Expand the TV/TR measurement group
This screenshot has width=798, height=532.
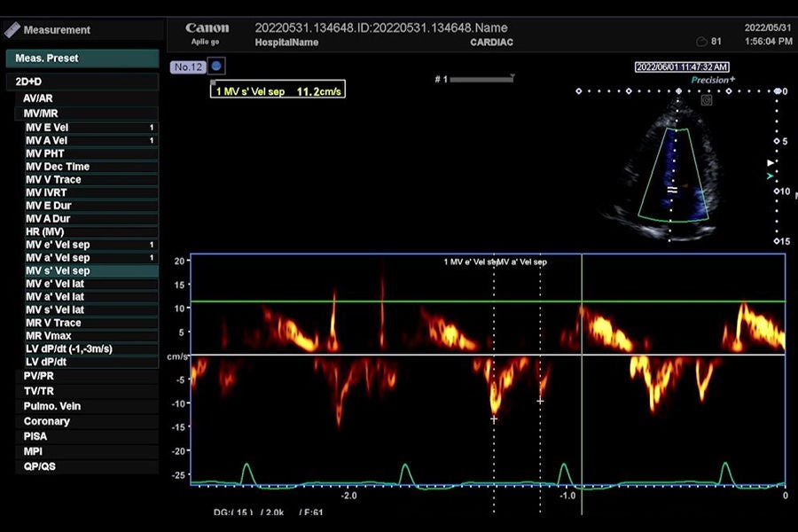pyautogui.click(x=87, y=391)
